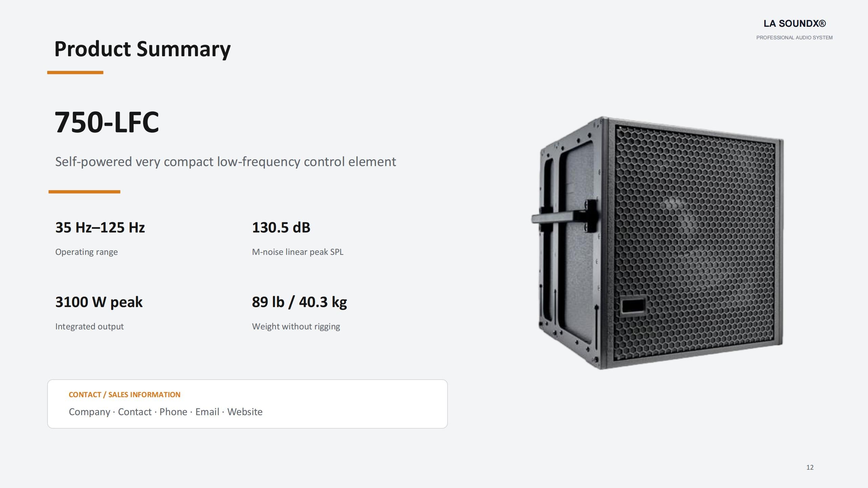Click the subwoofer speaker product image
The height and width of the screenshot is (488, 868).
(657, 243)
